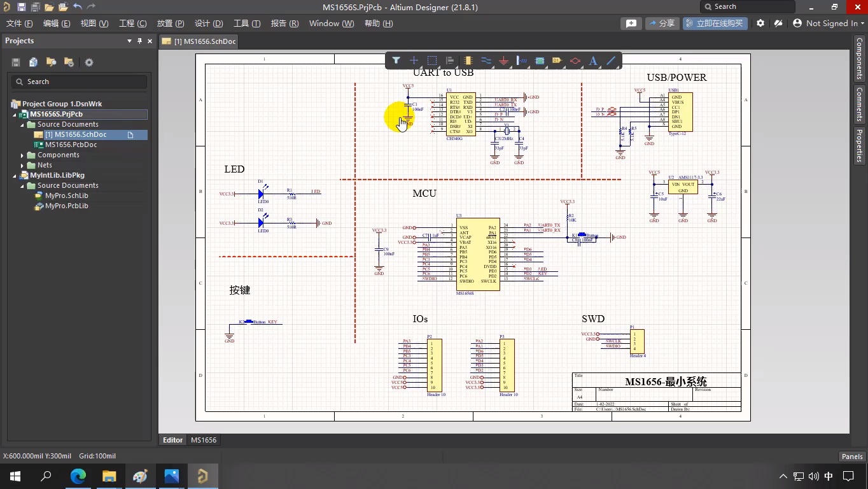The width and height of the screenshot is (868, 489).
Task: Switch to the MS1656 sheet tab
Action: point(204,440)
